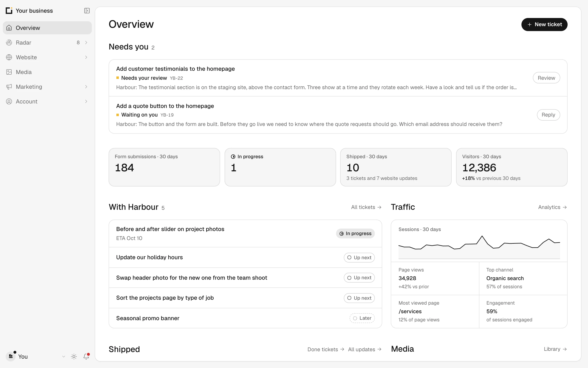Click the arrow beside Library
The height and width of the screenshot is (368, 588).
565,349
